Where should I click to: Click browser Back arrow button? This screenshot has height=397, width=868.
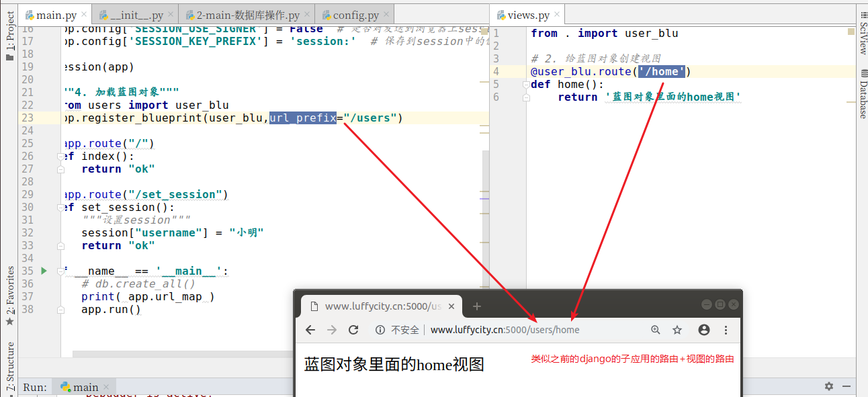click(310, 330)
